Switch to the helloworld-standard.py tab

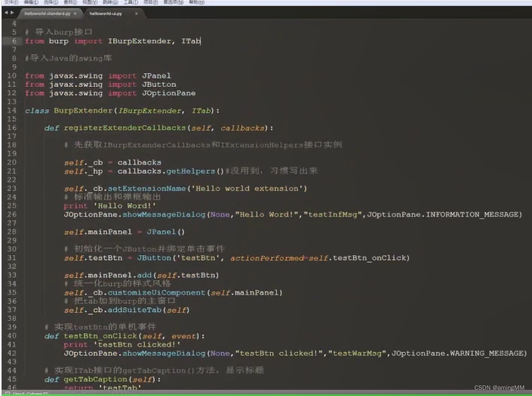pos(47,13)
